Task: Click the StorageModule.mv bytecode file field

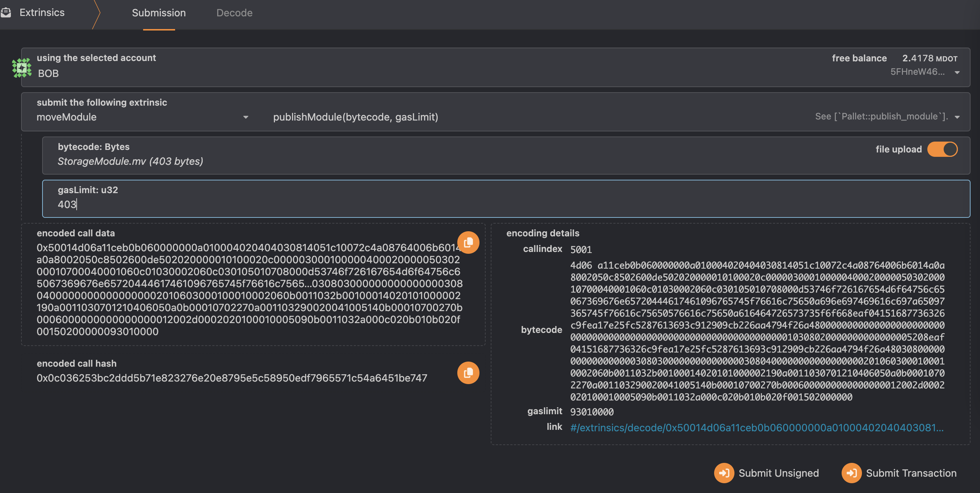Action: click(130, 161)
